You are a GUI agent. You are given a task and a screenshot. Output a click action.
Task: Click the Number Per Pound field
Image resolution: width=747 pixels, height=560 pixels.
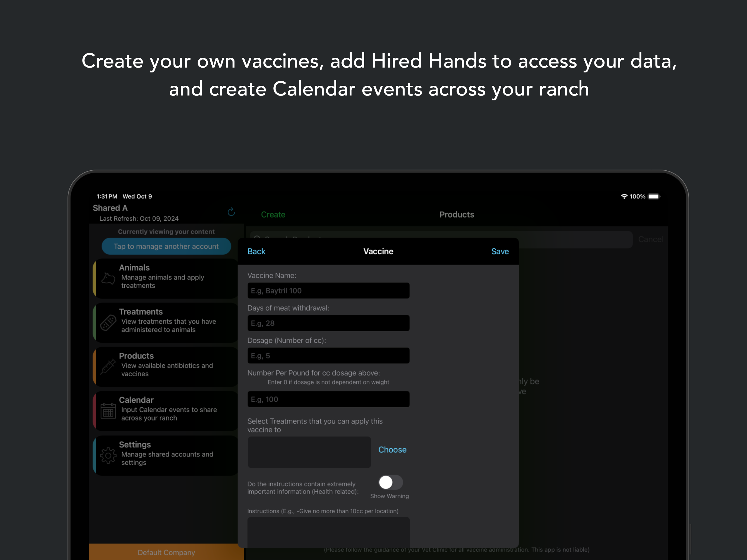point(328,399)
